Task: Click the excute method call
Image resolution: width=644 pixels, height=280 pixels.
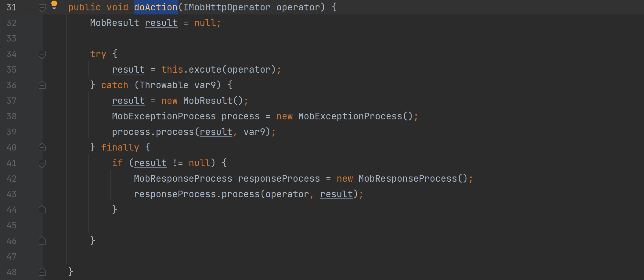Action: [205, 69]
